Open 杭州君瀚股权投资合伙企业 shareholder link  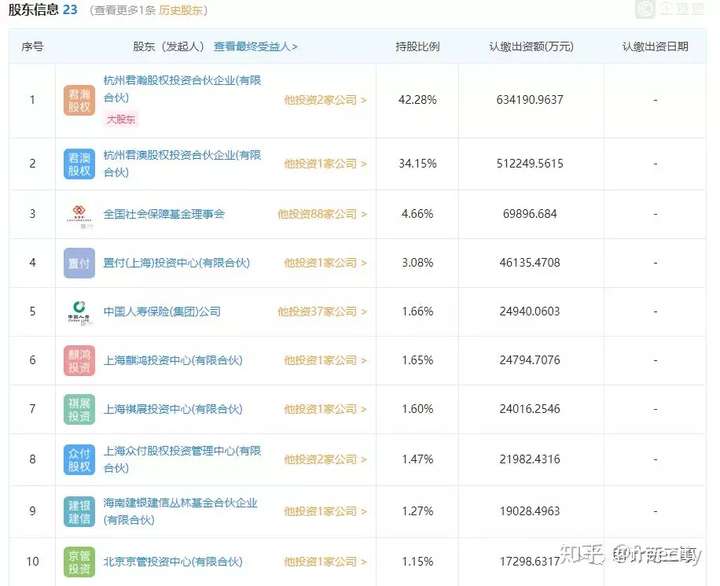click(182, 89)
